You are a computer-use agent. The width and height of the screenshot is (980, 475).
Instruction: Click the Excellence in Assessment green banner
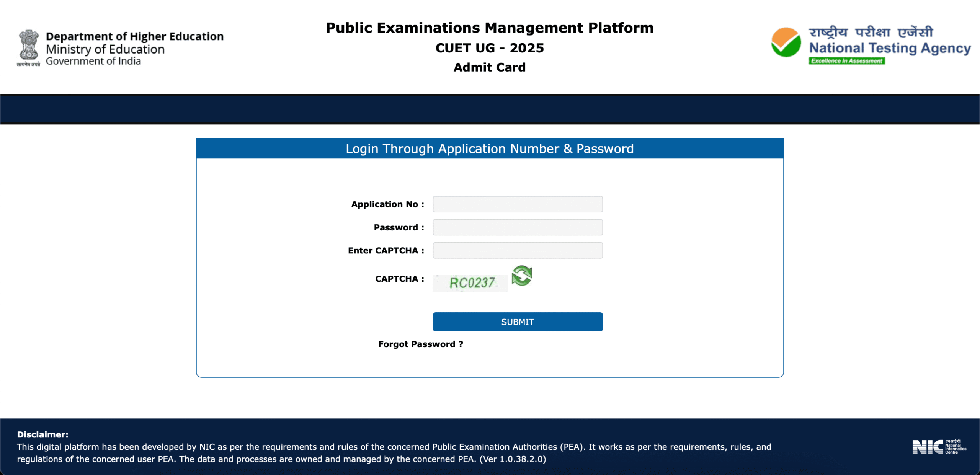pos(846,61)
